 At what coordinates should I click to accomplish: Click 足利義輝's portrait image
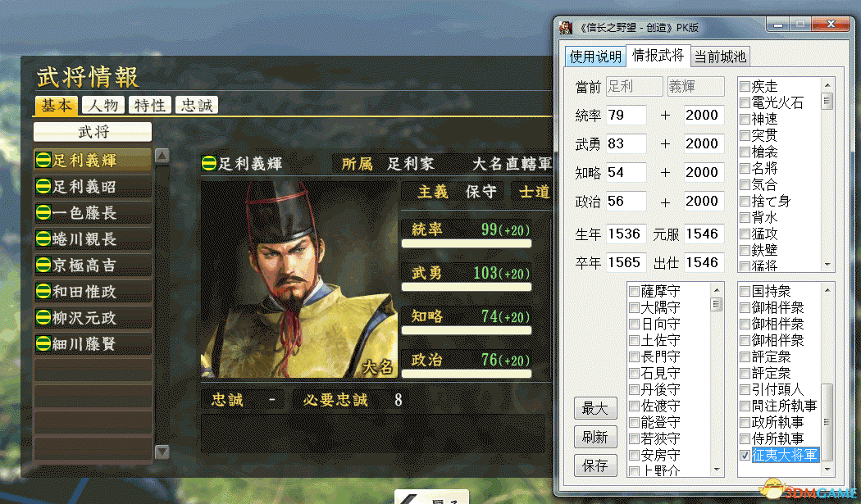coord(298,279)
